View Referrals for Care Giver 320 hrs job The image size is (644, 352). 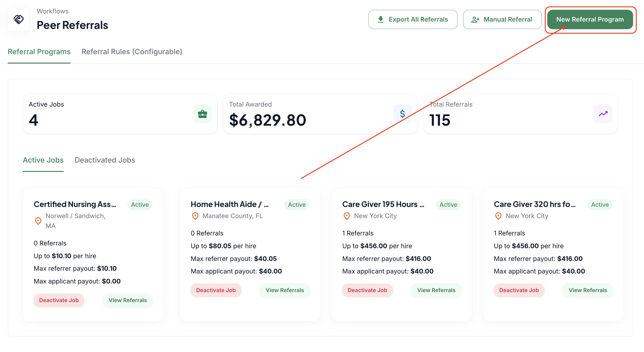[x=588, y=290]
